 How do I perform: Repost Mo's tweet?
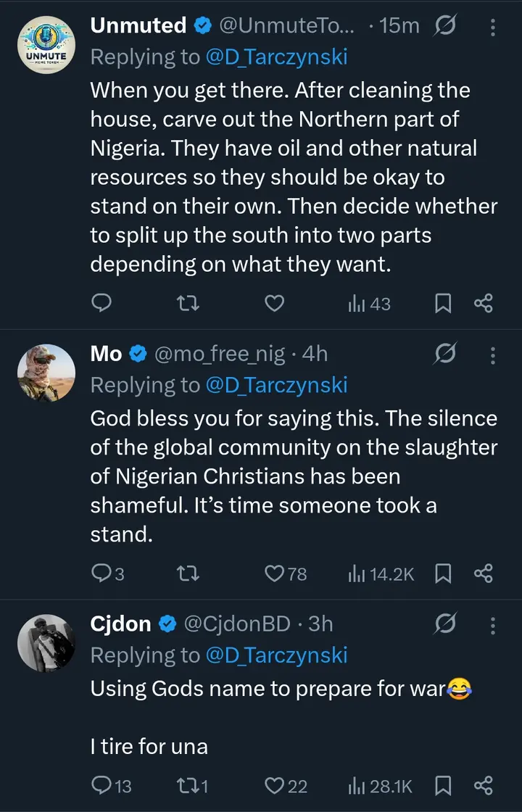pyautogui.click(x=188, y=573)
